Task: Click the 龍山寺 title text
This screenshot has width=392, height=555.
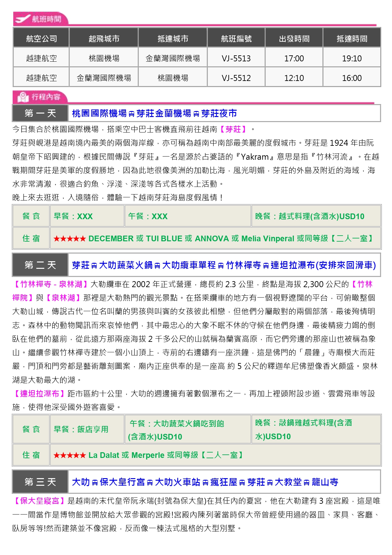Action: click(325, 482)
